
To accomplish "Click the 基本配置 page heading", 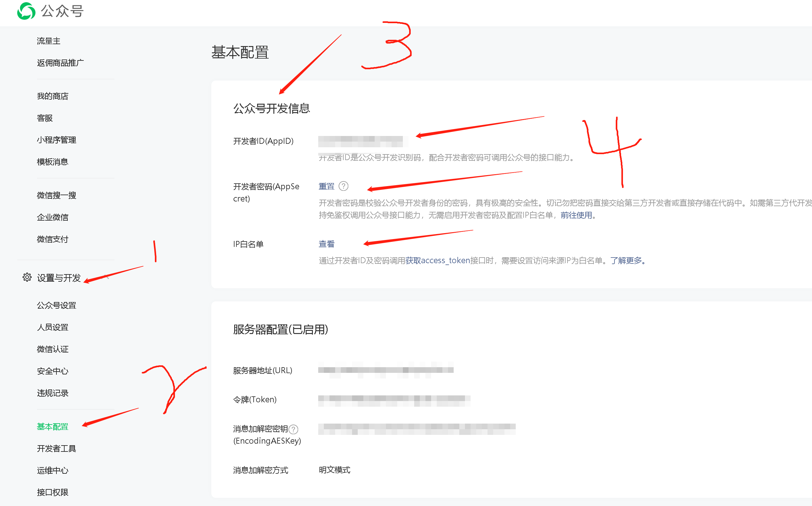I will 240,53.
